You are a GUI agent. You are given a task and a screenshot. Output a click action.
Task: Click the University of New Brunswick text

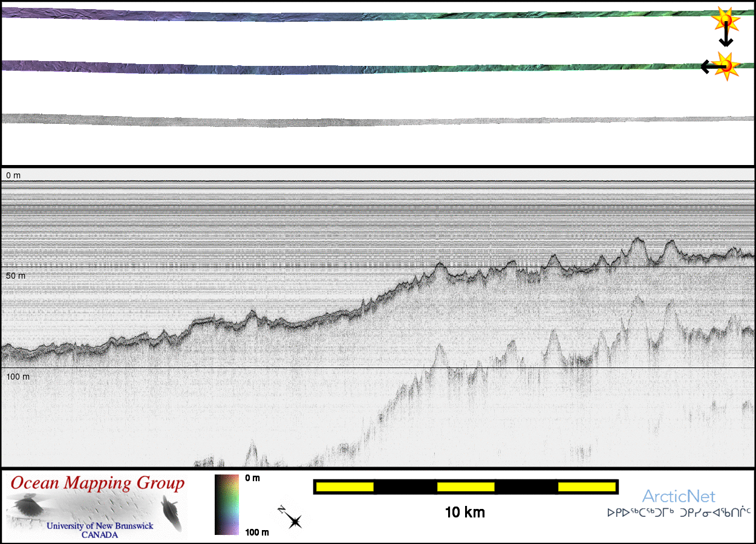(100, 526)
